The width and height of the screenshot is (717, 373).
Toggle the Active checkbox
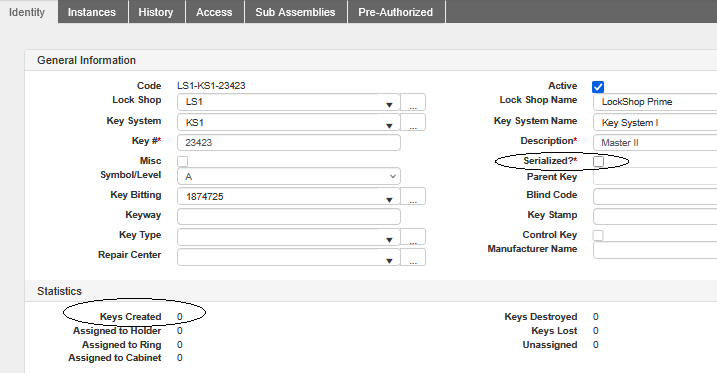(x=598, y=87)
